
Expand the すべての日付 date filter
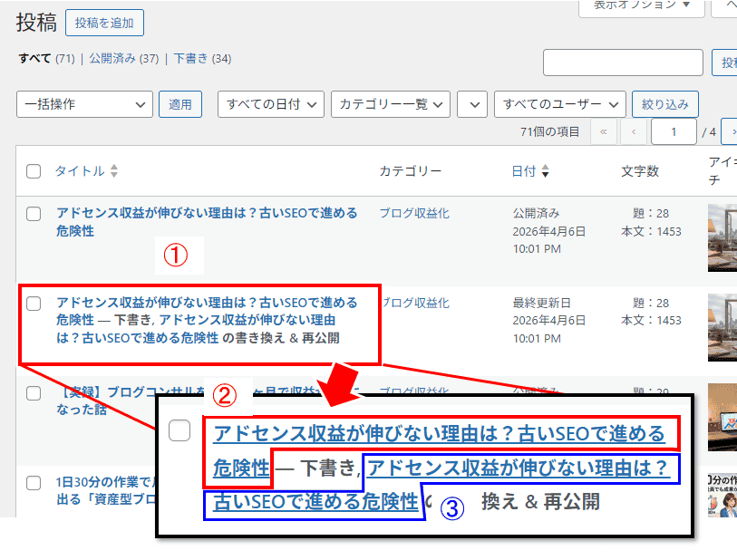click(x=270, y=104)
